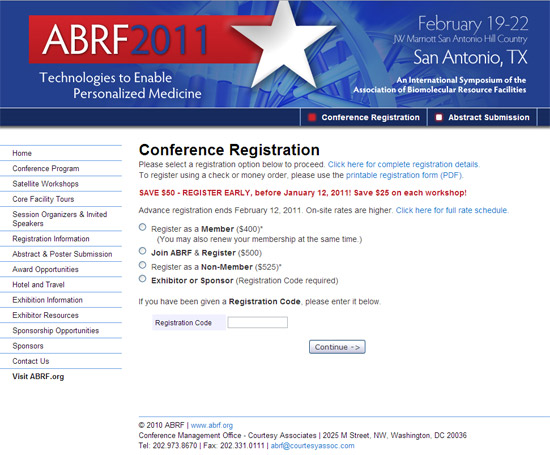Focus the Registration Code input field
This screenshot has height=455, width=550.
click(257, 322)
